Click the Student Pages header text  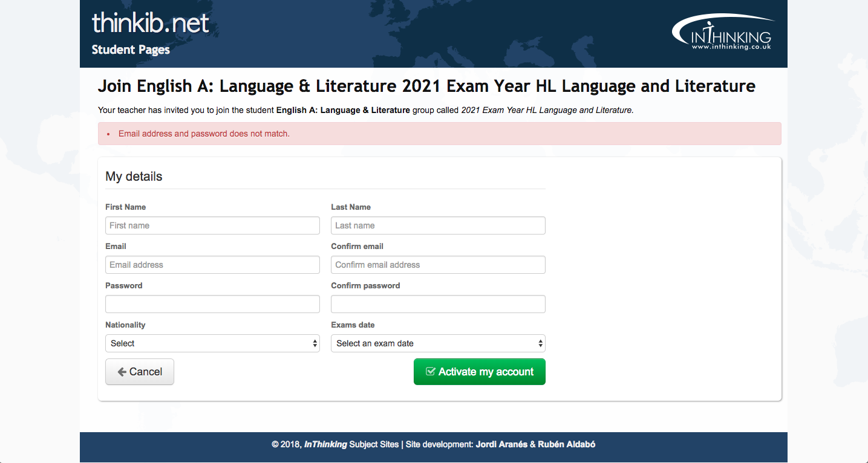(131, 50)
